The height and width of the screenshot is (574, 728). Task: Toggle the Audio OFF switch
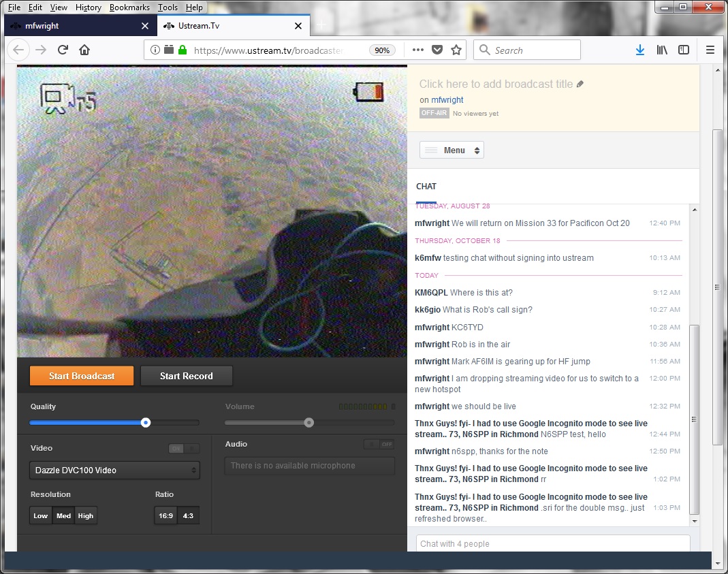(x=379, y=444)
